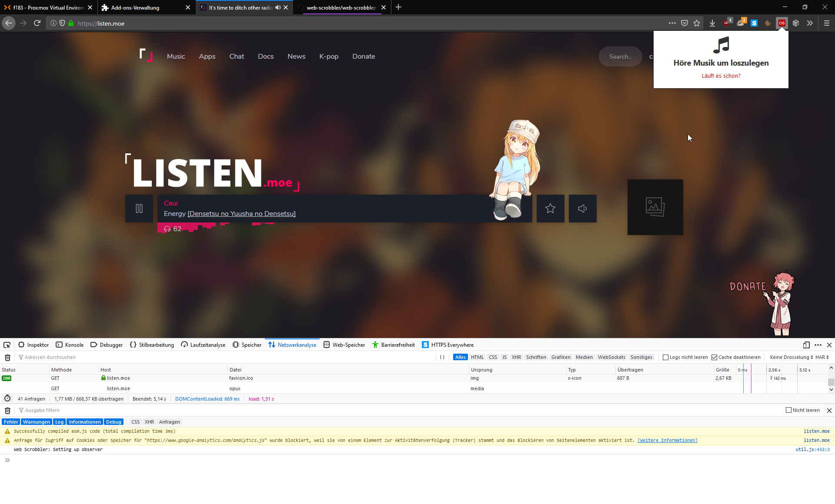Open the Downloads panel in Firefox
Screen dimensions: 835x504
[x=712, y=23]
